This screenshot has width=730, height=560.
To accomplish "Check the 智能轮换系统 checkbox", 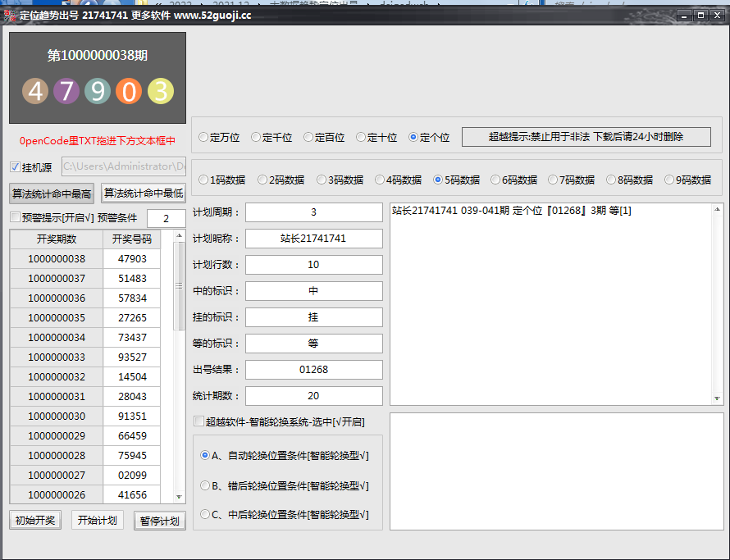I will 198,421.
